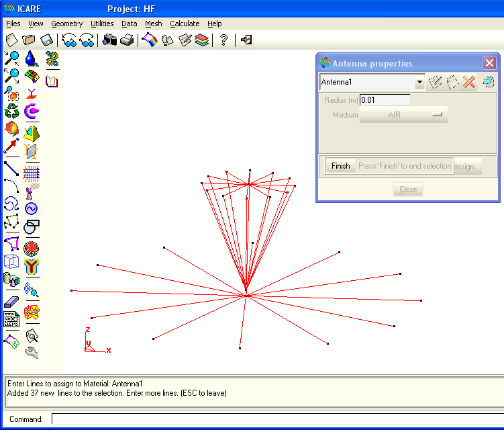Screen dimensions: 504x430
Task: Click the exit arrow-door icon
Action: pos(246,40)
